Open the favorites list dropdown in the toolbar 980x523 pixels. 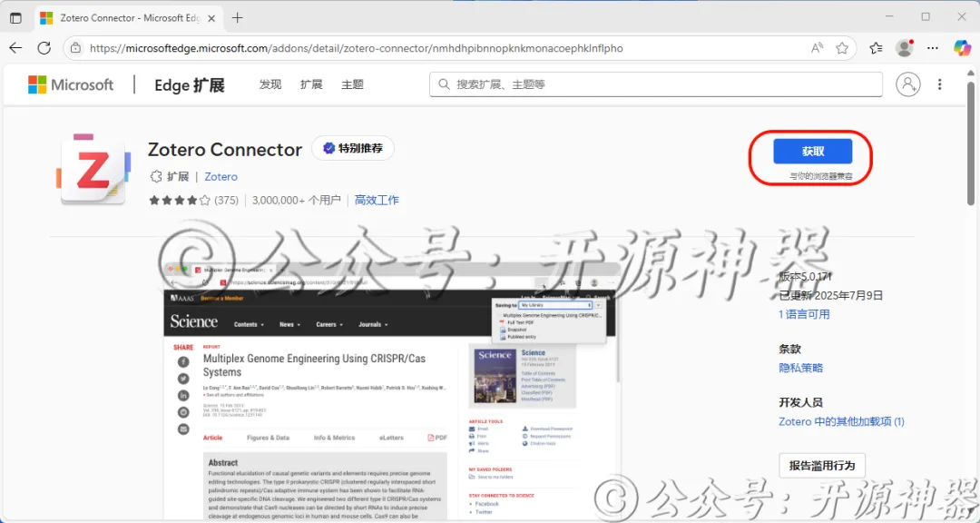875,47
